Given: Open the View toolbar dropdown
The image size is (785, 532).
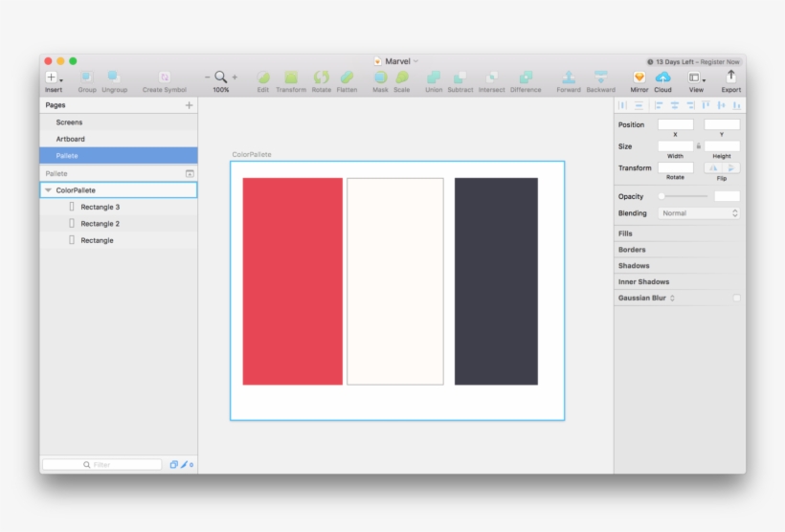Looking at the screenshot, I should (697, 78).
